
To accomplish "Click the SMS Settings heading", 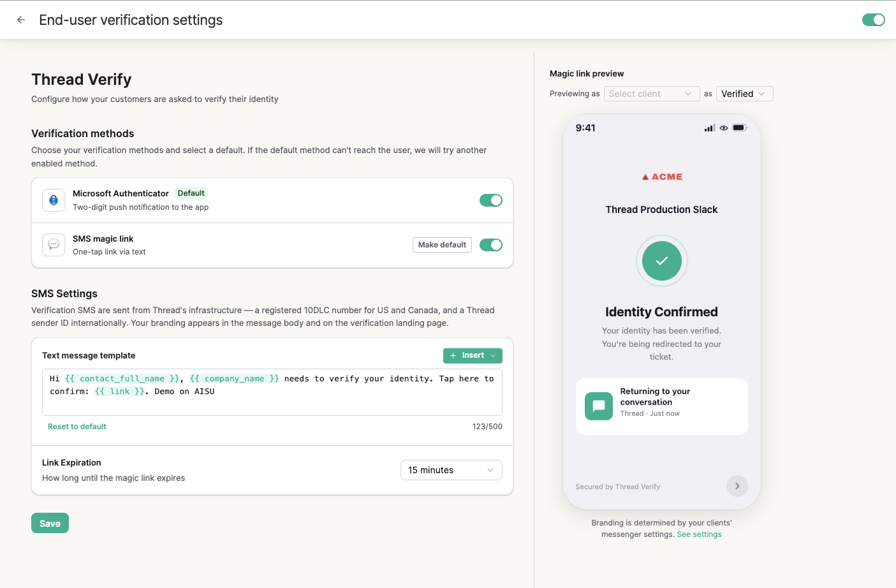I will coord(64,293).
